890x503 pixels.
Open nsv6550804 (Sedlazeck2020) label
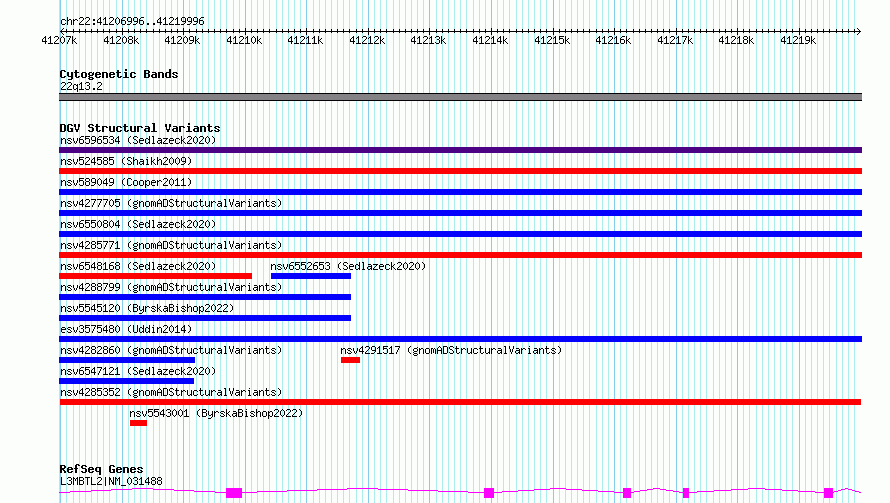click(138, 224)
